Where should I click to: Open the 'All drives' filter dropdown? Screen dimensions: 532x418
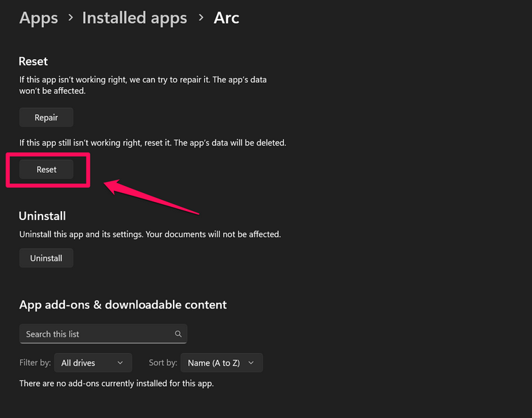tap(93, 363)
